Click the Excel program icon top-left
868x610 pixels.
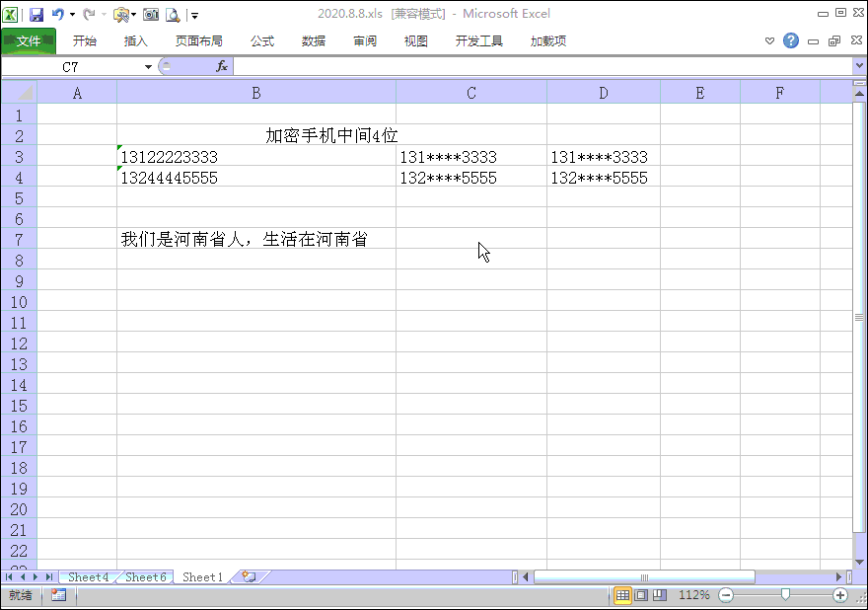coord(12,15)
